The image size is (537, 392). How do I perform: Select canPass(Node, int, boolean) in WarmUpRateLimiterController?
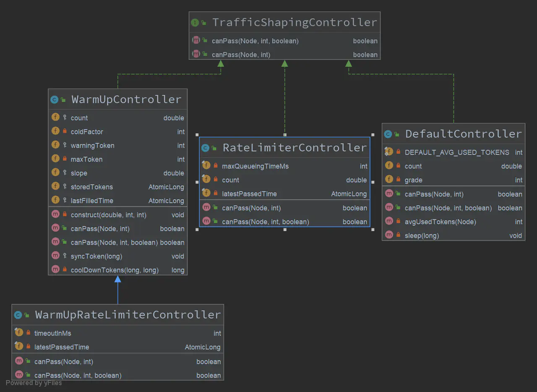pos(118,375)
